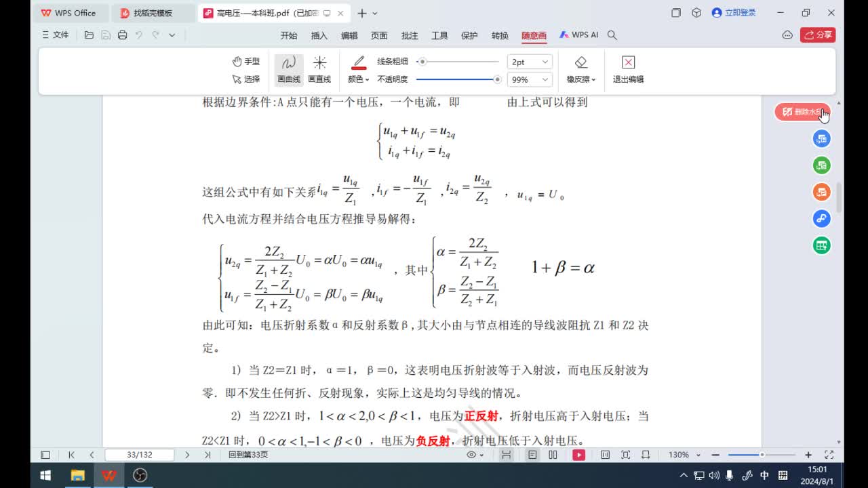The image size is (868, 488).
Task: Click 立即登录 login button
Action: 734,13
